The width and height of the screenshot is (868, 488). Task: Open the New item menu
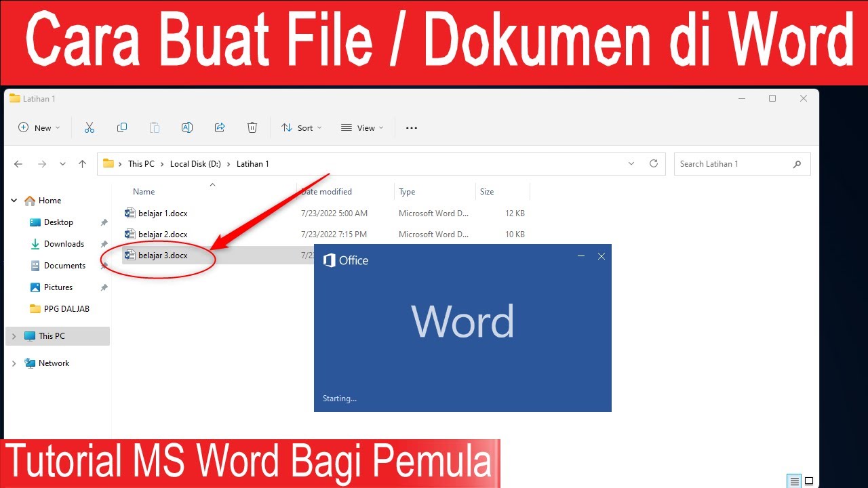coord(39,127)
